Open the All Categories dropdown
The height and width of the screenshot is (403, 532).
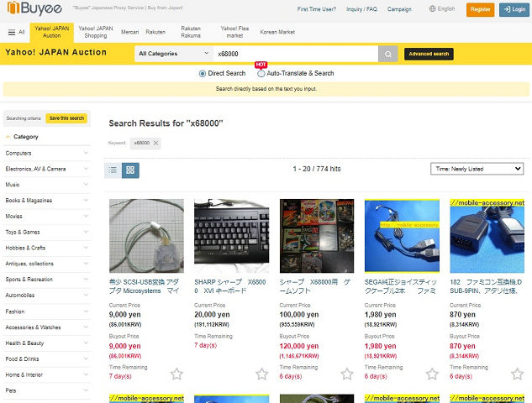click(174, 54)
